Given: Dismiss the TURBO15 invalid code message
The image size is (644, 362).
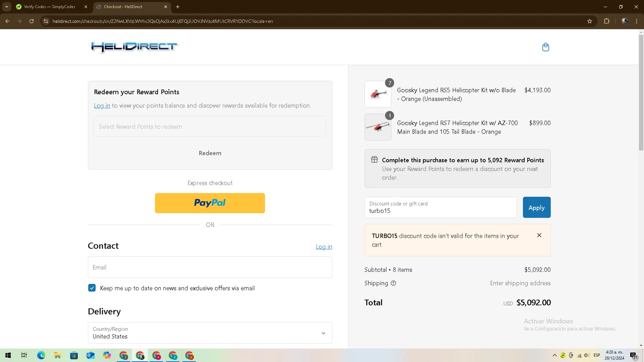Looking at the screenshot, I should click(x=539, y=235).
